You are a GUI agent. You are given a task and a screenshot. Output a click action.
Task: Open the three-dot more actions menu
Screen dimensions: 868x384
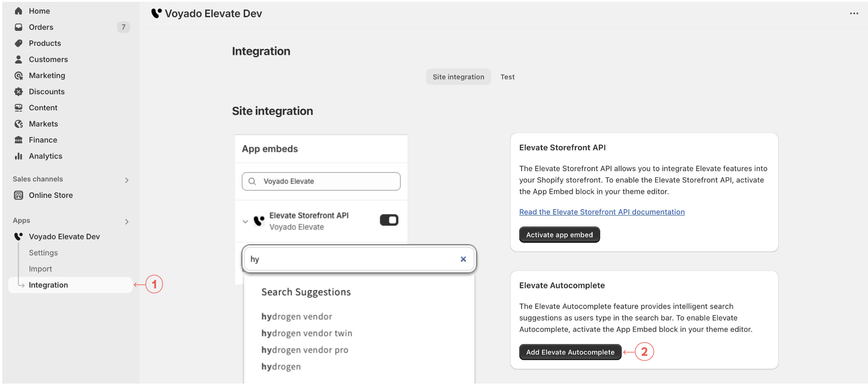pyautogui.click(x=854, y=14)
